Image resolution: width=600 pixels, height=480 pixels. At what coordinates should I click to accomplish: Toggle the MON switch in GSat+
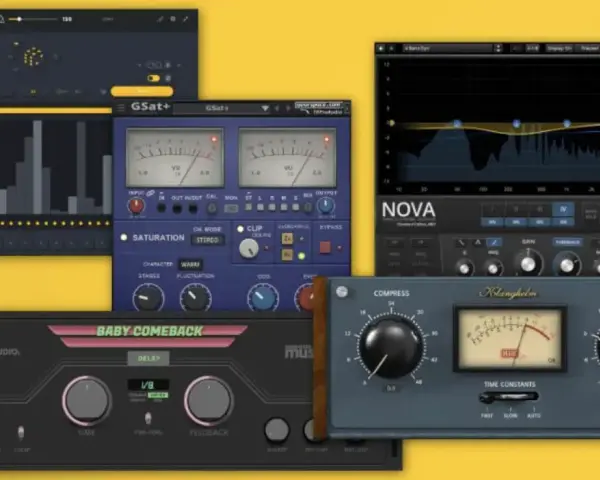231,208
